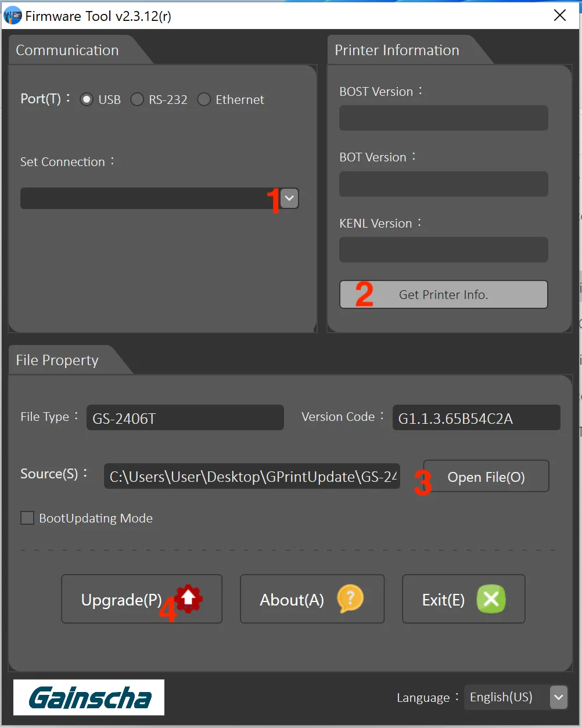Open the Language dropdown arrow
The height and width of the screenshot is (728, 582).
click(558, 697)
